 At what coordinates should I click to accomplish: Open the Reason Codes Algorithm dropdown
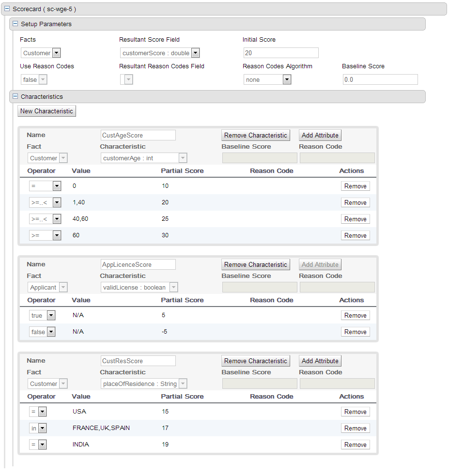click(x=287, y=79)
